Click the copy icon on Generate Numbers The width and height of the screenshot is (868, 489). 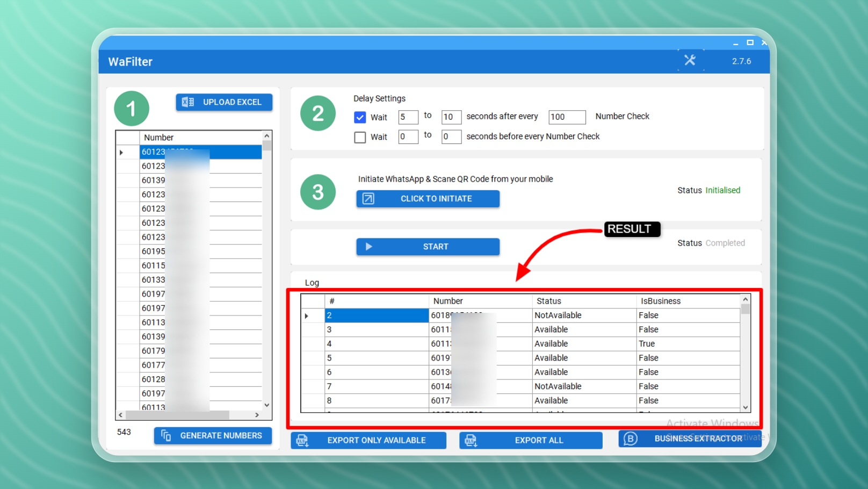point(166,436)
